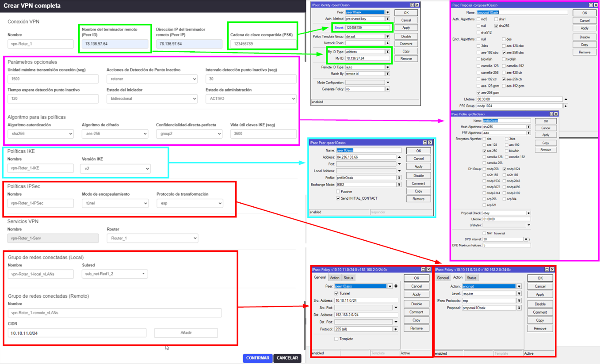Click Apply in the IPsec Identity window
Viewport: 600px width, 364px height.
coord(406,28)
